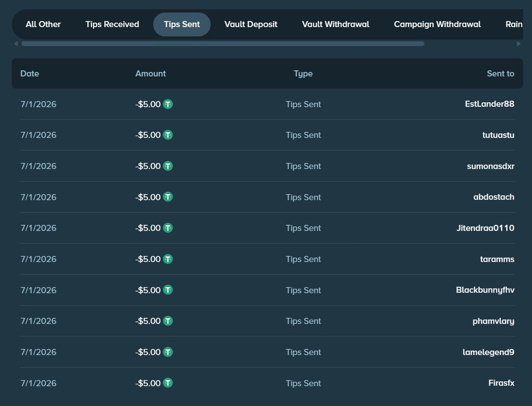Open recipient Jitendraa0110
532x406 pixels.
[x=486, y=228]
